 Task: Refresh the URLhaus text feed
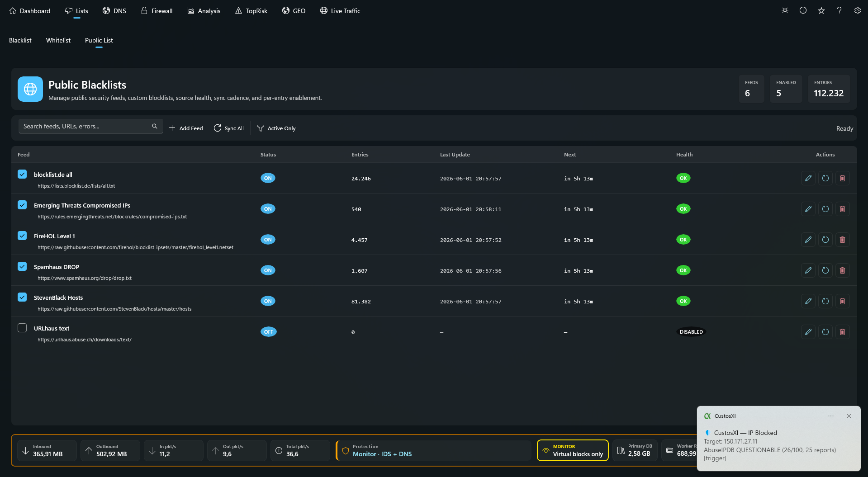(825, 332)
